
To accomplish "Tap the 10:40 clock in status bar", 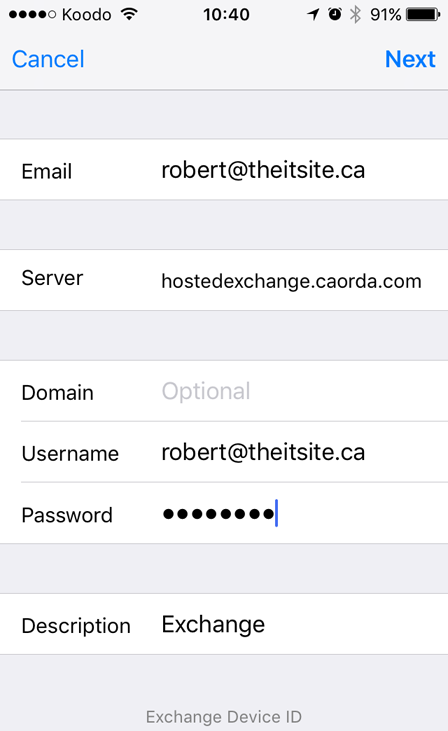I will point(226,14).
